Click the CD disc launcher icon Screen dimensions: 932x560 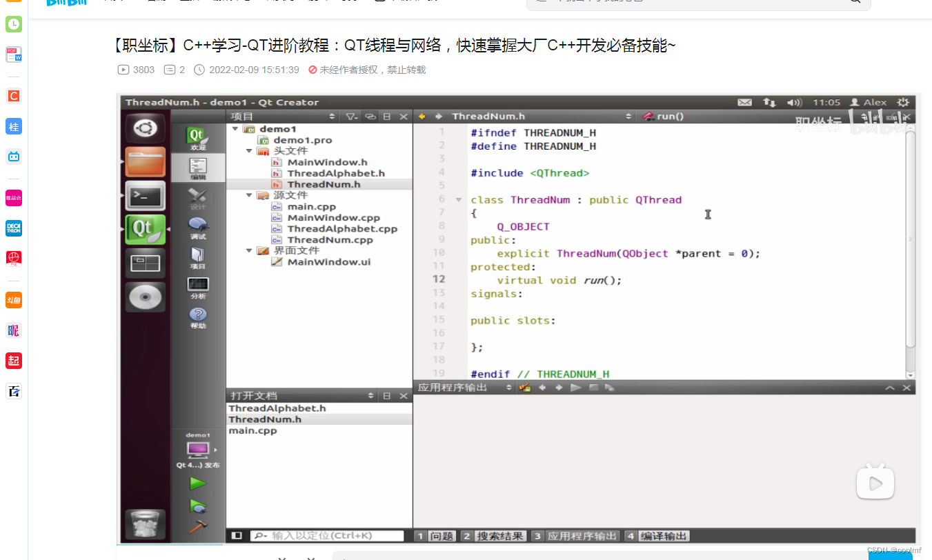[145, 297]
